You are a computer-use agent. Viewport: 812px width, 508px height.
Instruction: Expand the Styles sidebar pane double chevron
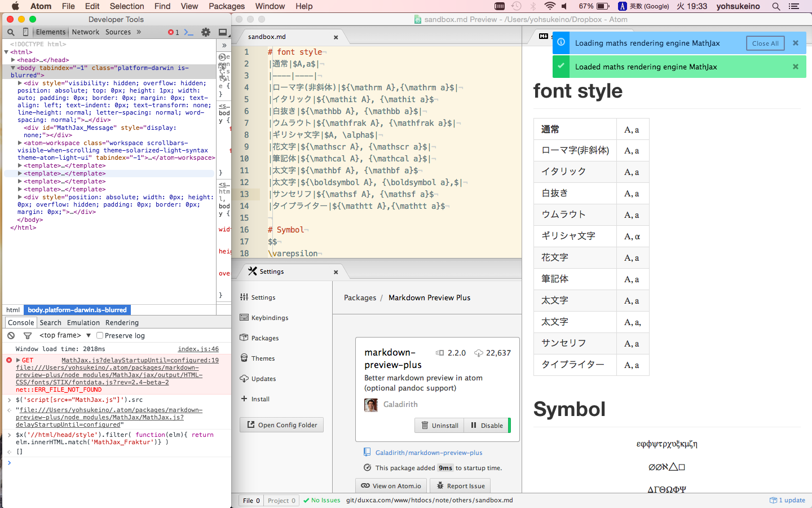coord(224,45)
